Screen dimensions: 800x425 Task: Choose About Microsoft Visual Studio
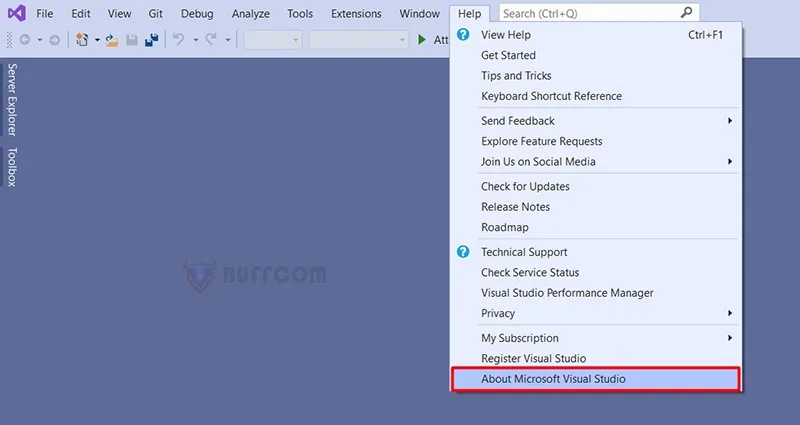click(595, 379)
